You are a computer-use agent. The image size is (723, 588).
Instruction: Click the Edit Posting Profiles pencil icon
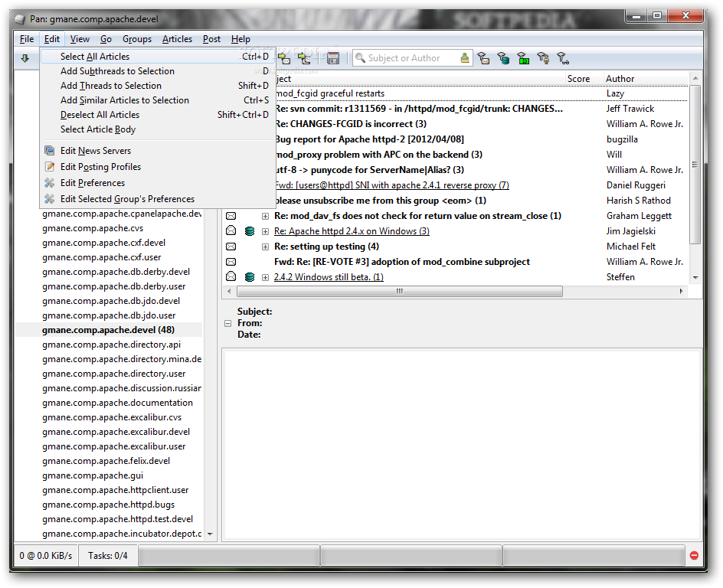click(49, 167)
